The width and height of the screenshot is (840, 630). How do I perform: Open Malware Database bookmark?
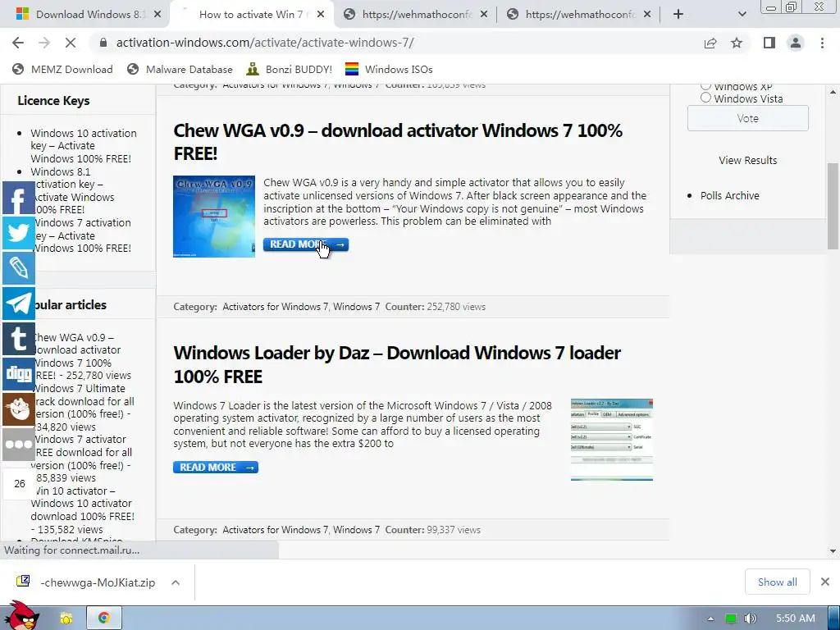pyautogui.click(x=180, y=69)
